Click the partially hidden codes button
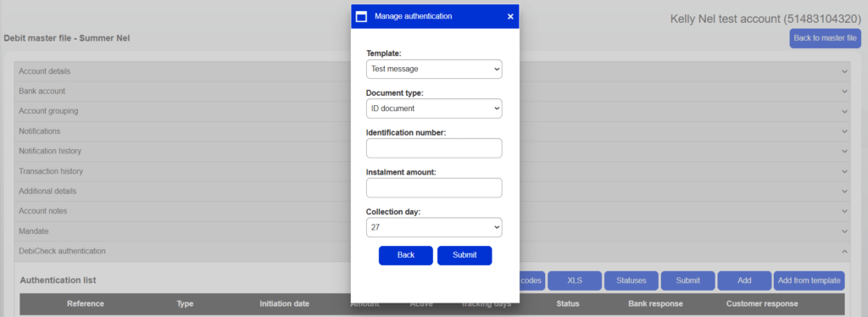Screen dimensions: 868x317 tap(532, 281)
